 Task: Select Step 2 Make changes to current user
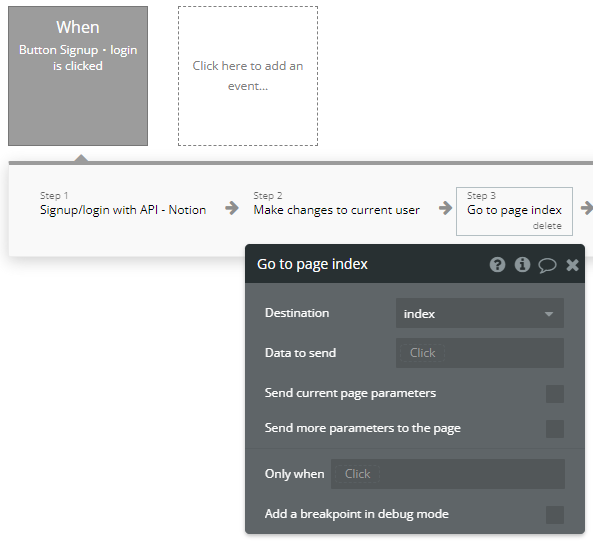click(x=337, y=204)
